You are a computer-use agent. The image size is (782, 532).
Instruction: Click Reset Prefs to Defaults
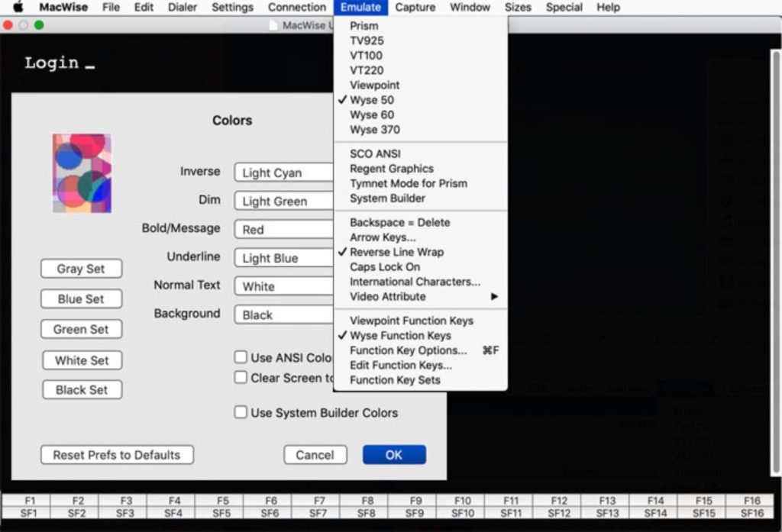117,455
